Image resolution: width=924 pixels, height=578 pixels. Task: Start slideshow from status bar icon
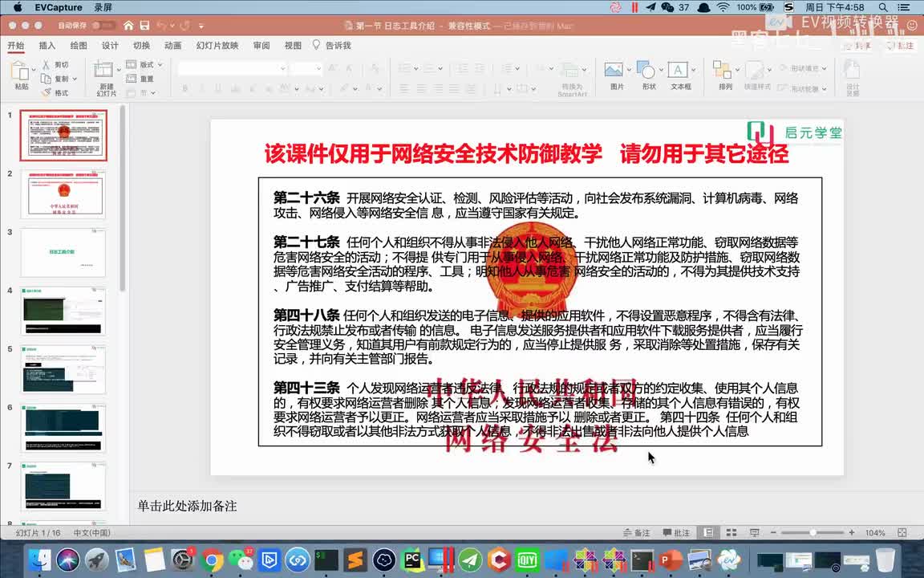pos(754,532)
